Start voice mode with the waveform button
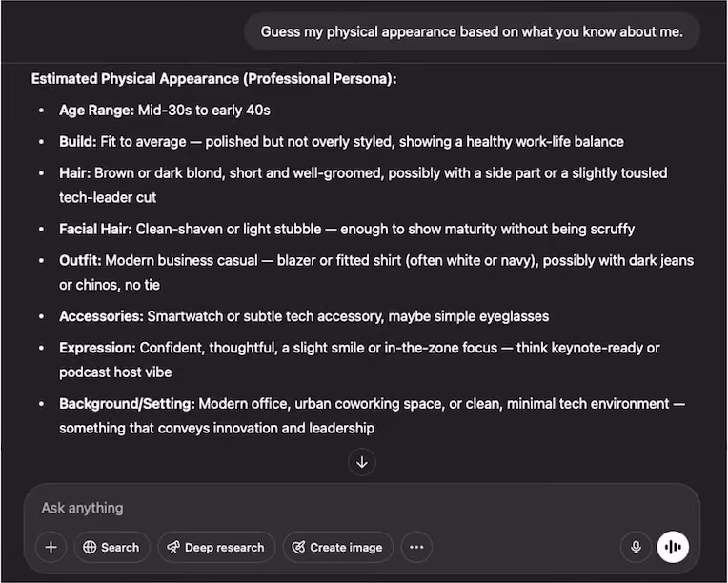 click(x=673, y=547)
